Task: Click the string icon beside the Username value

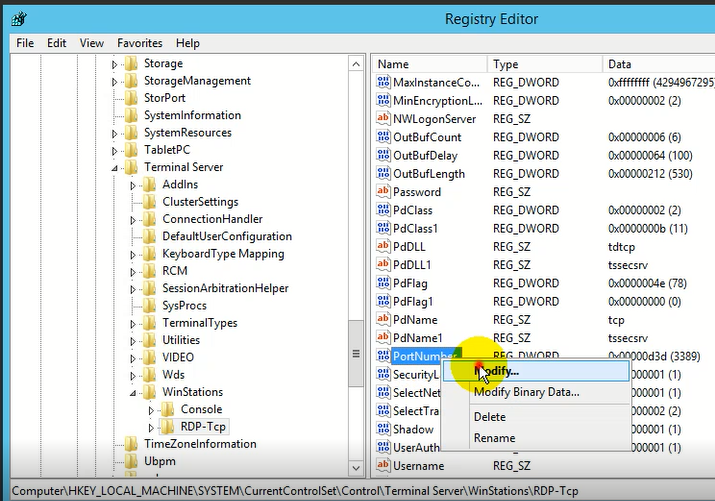Action: point(382,465)
